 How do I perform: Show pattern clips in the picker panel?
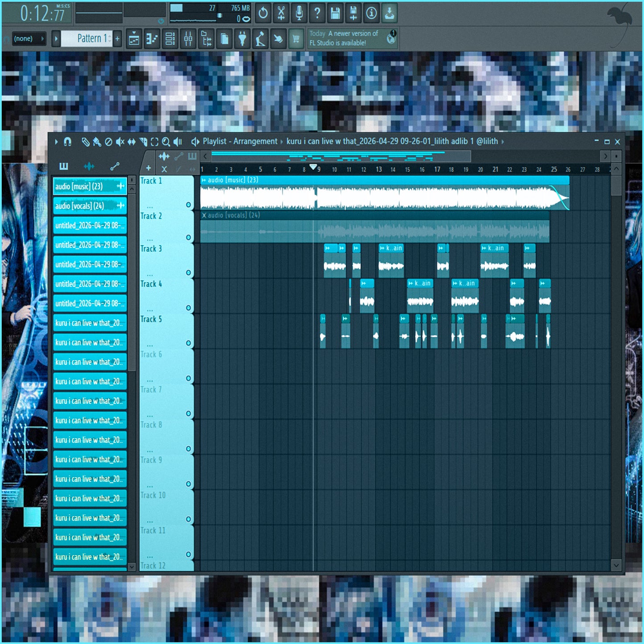coord(64,166)
